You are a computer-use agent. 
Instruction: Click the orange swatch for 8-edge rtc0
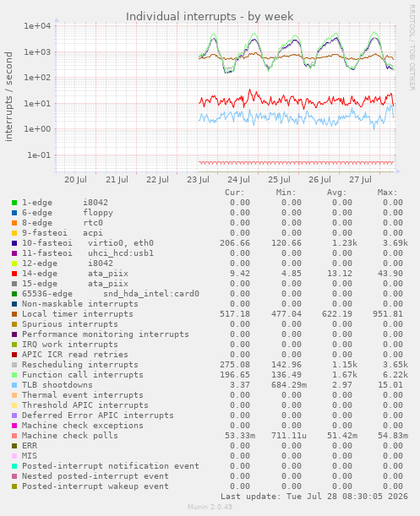click(x=14, y=223)
